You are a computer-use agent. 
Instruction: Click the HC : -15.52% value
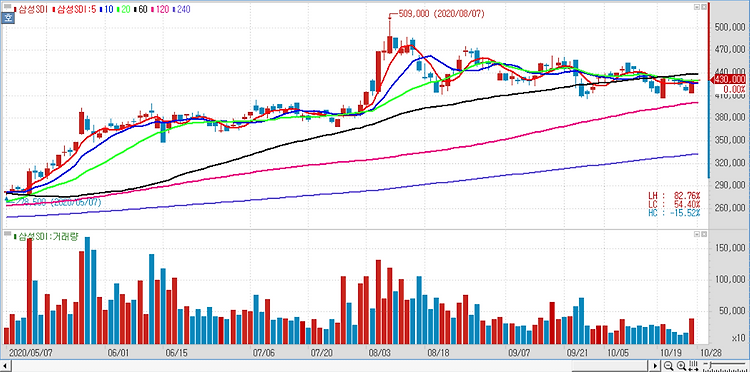(674, 213)
